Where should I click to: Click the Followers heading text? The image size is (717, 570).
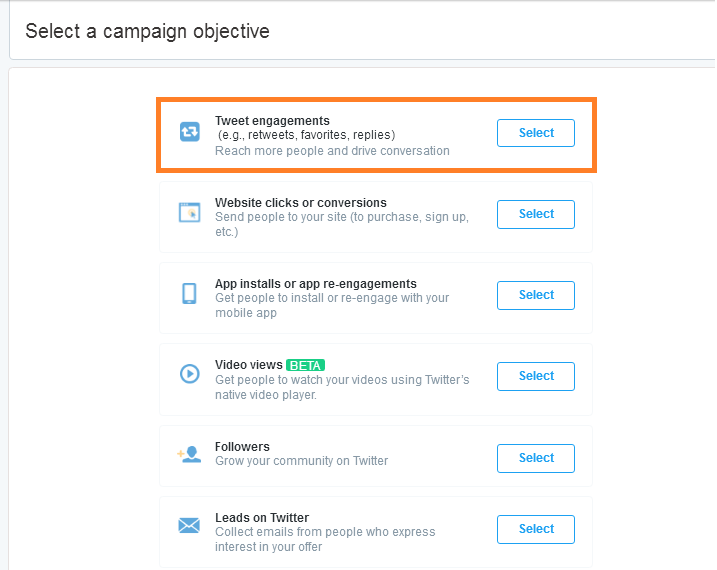click(242, 447)
